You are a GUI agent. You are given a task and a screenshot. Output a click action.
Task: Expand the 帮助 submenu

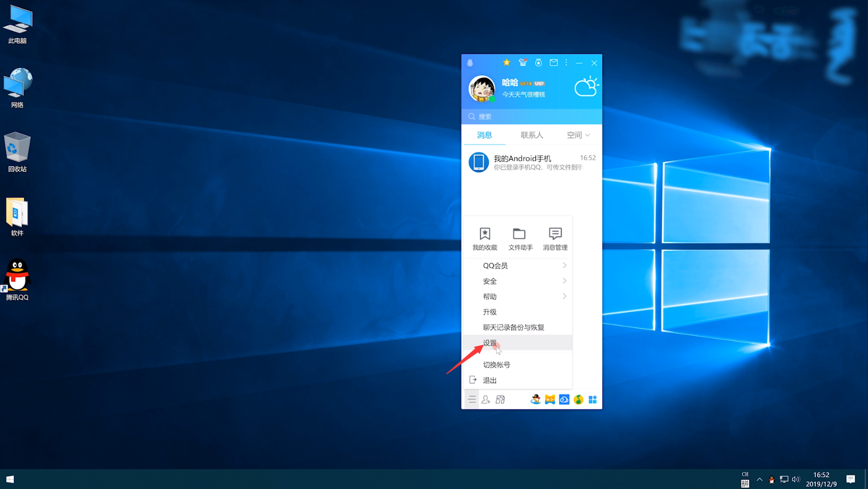(518, 296)
